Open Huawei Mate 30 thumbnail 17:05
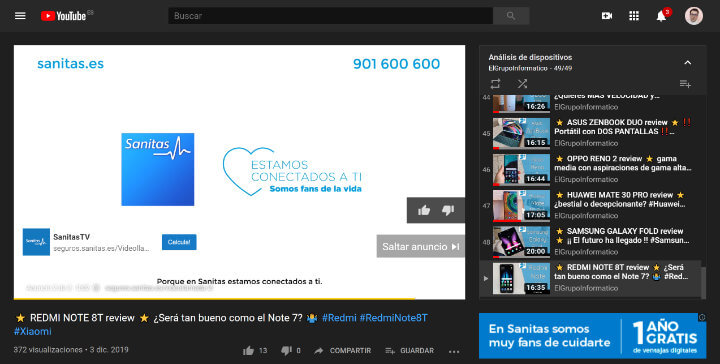Image resolution: width=720 pixels, height=364 pixels. tap(521, 206)
